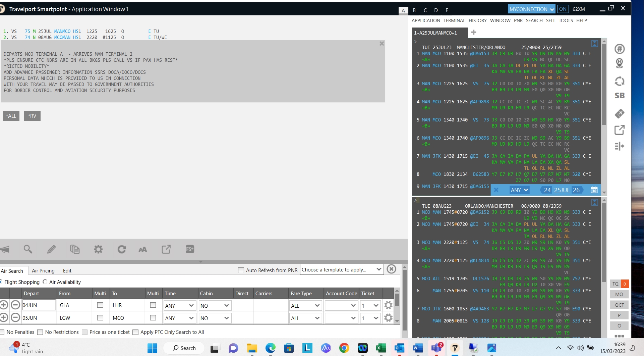Tick the To Multi checkbox for LHR
Screen dimensions: 644x356
coord(153,305)
